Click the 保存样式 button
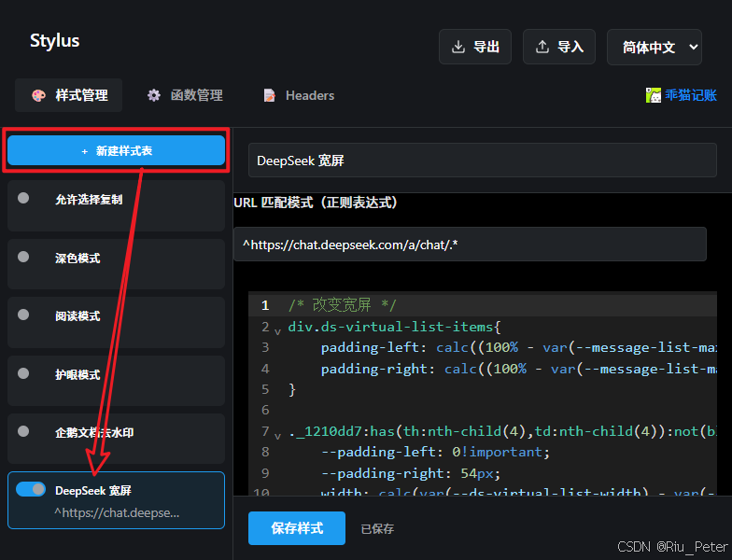732x560 pixels. click(297, 528)
